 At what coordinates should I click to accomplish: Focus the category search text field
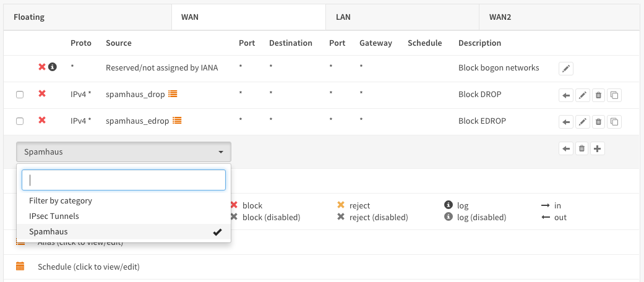click(124, 180)
